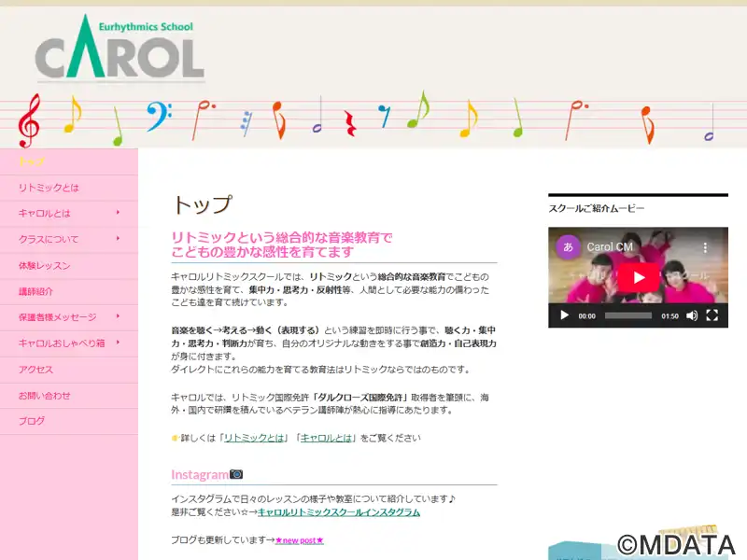
Task: Open the 体験レッスン menu item
Action: 69,266
